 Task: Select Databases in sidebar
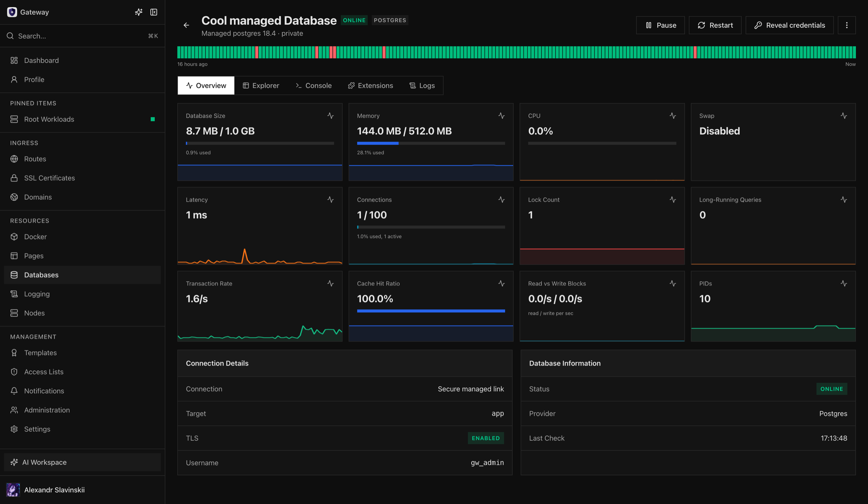[x=82, y=275]
